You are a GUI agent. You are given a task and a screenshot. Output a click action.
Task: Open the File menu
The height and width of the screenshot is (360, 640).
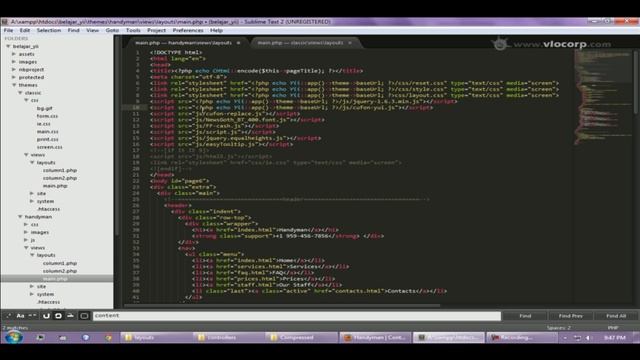pyautogui.click(x=8, y=30)
